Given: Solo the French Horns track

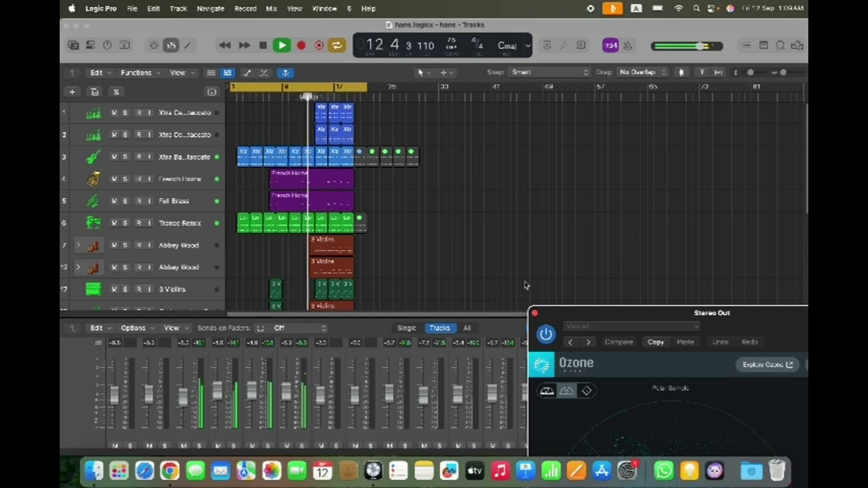Looking at the screenshot, I should 125,179.
